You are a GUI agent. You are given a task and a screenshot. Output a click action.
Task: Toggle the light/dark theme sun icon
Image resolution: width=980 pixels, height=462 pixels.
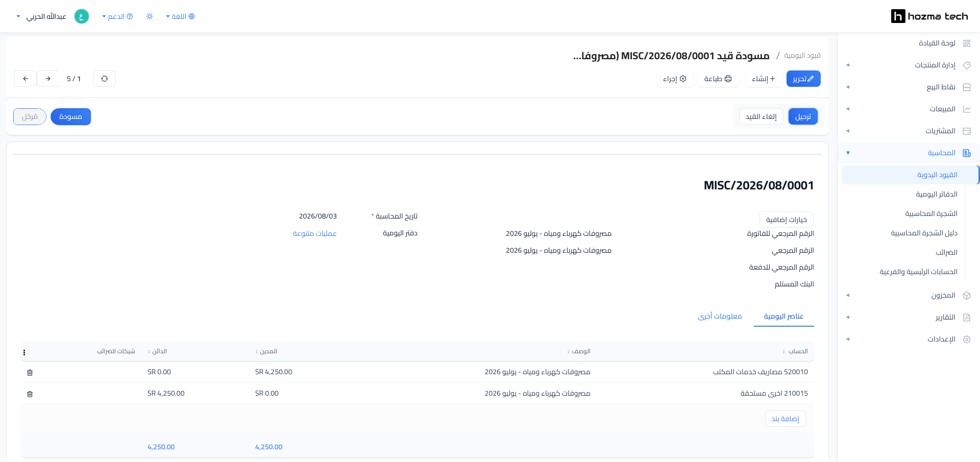[x=150, y=16]
